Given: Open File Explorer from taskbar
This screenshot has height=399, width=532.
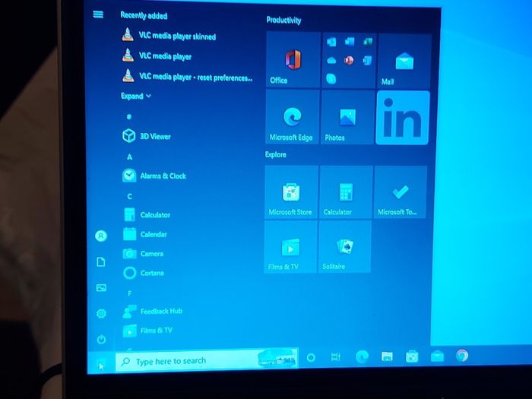Looking at the screenshot, I should point(387,356).
